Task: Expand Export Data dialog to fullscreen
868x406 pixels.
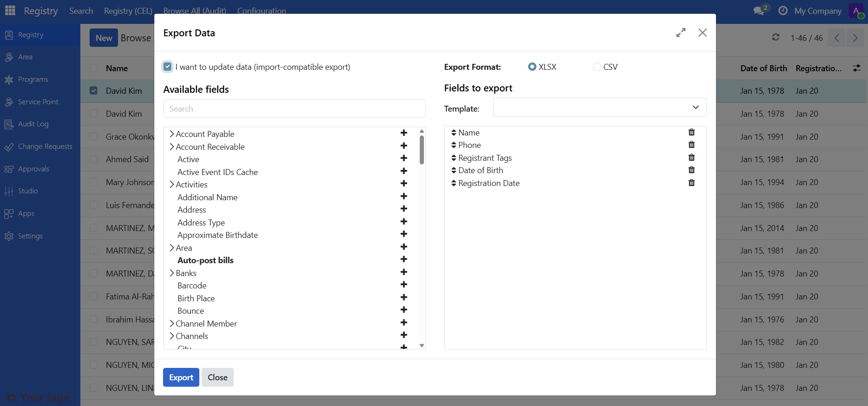Action: [681, 33]
